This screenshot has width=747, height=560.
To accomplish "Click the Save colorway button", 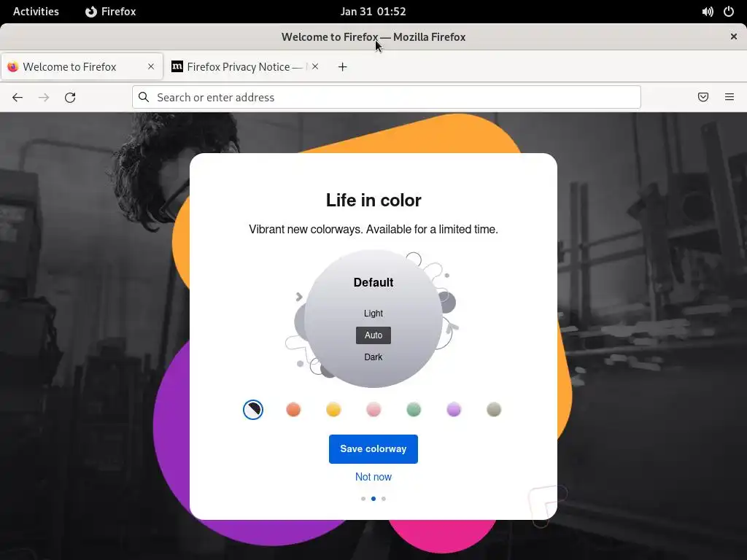I will tap(373, 449).
